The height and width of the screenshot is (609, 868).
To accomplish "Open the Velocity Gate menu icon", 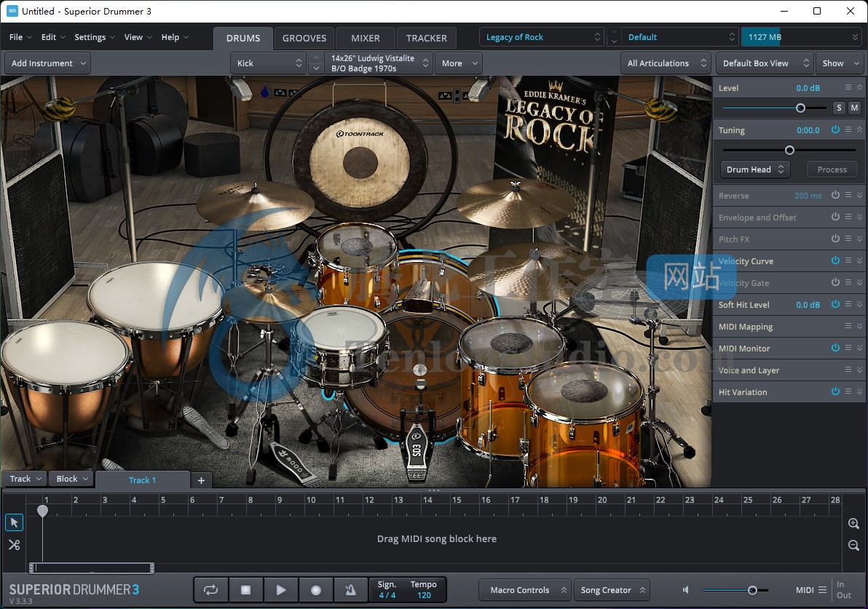I will 848,282.
